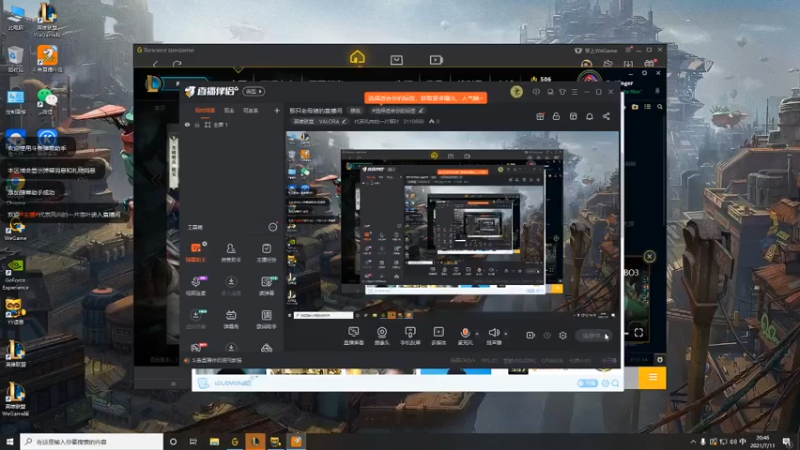800x450 pixels.
Task: Click the orange tooltip banner about tags
Action: coord(426,97)
